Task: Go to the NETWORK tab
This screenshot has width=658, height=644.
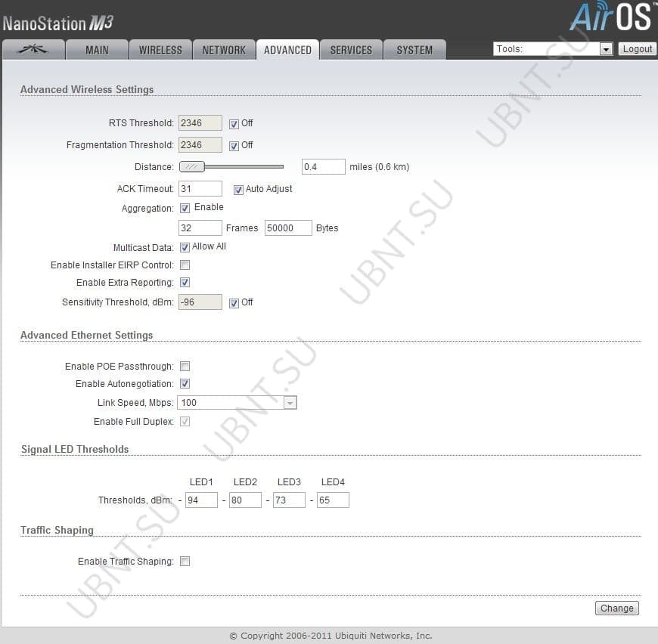Action: [x=224, y=50]
